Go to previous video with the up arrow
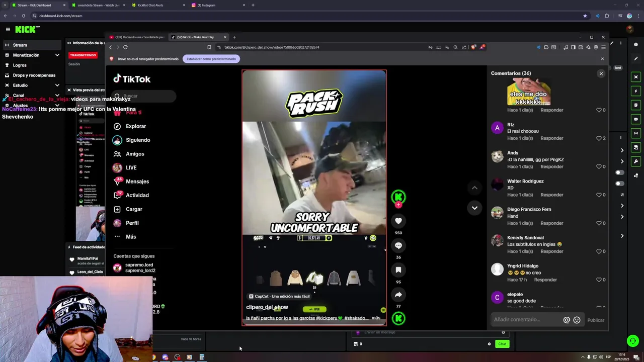The height and width of the screenshot is (362, 644). 474,188
